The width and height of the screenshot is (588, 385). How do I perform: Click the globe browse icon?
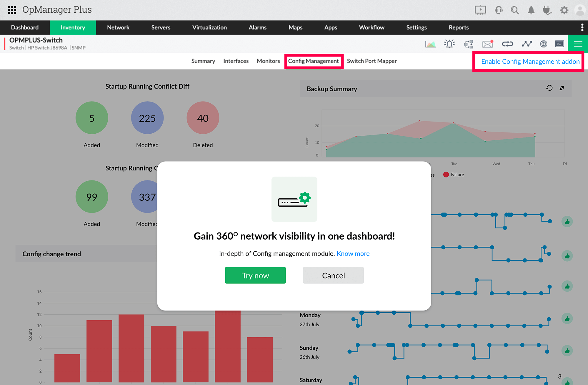pyautogui.click(x=543, y=44)
